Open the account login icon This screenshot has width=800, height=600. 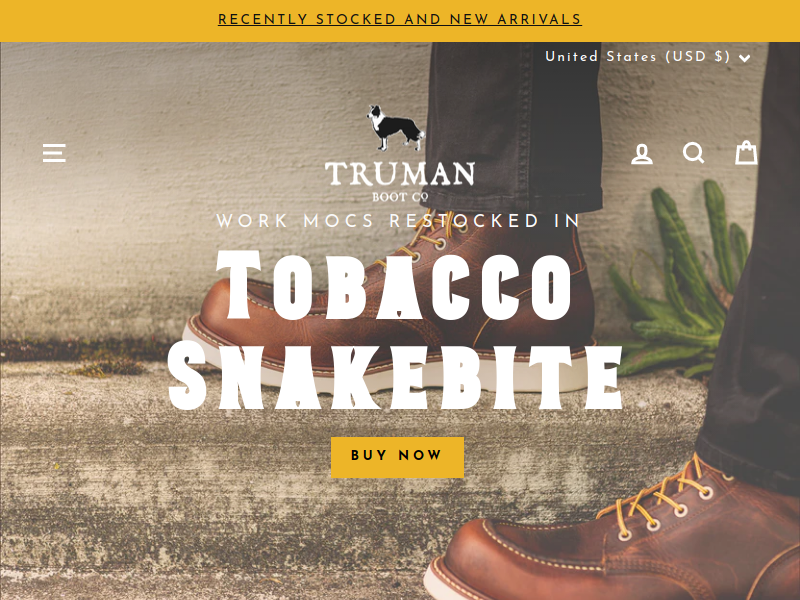642,154
